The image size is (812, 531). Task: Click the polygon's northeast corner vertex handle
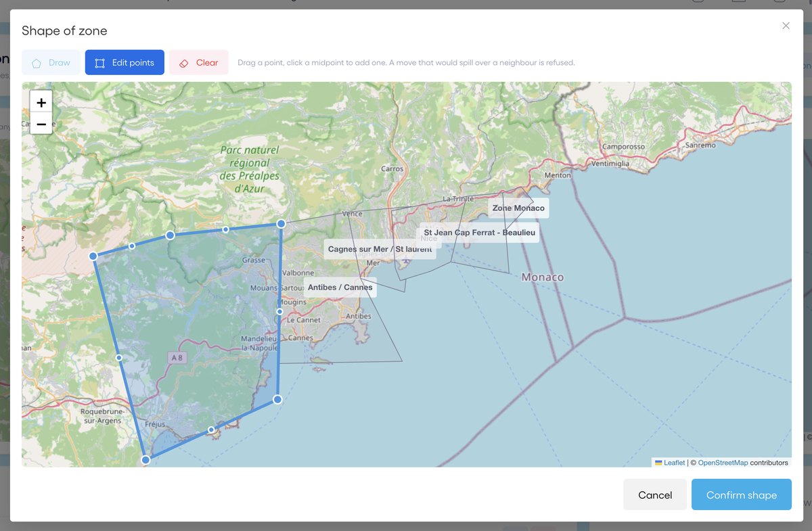281,223
